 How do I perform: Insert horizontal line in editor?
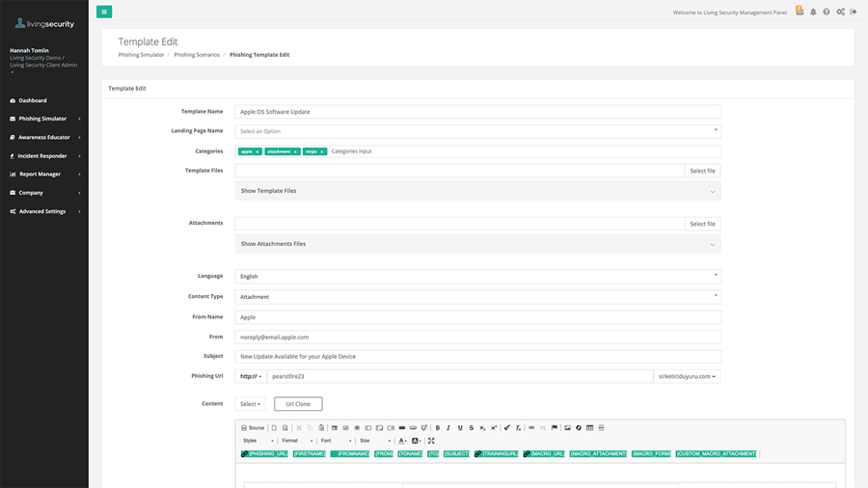tap(601, 427)
